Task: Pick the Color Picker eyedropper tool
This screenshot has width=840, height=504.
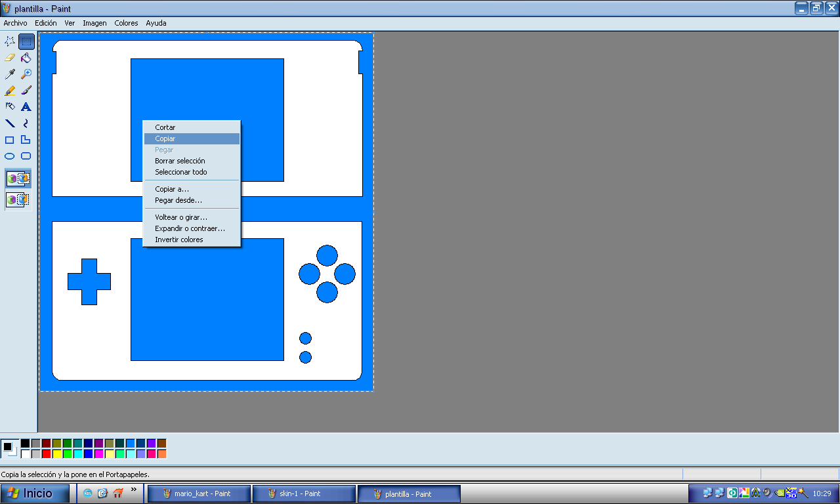Action: click(10, 74)
